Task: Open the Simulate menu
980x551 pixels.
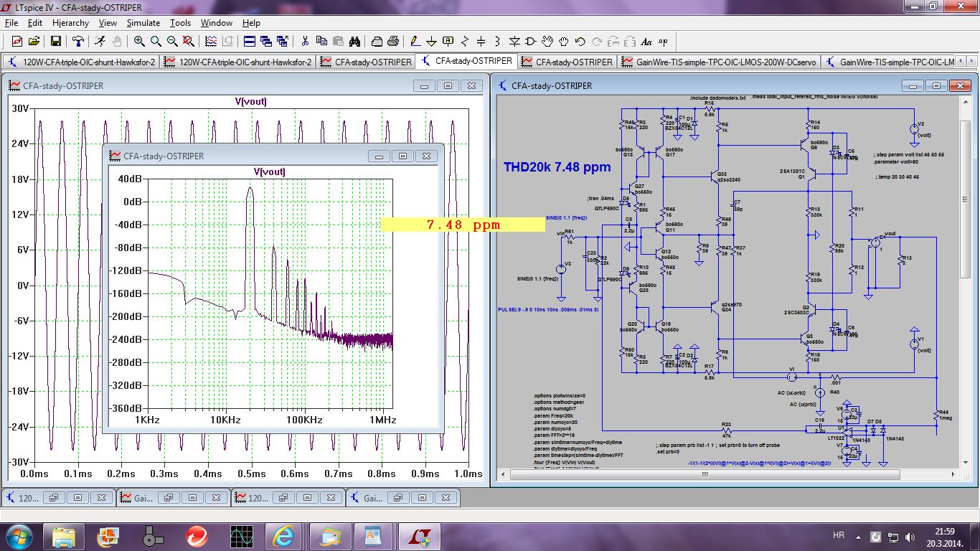Action: [143, 23]
